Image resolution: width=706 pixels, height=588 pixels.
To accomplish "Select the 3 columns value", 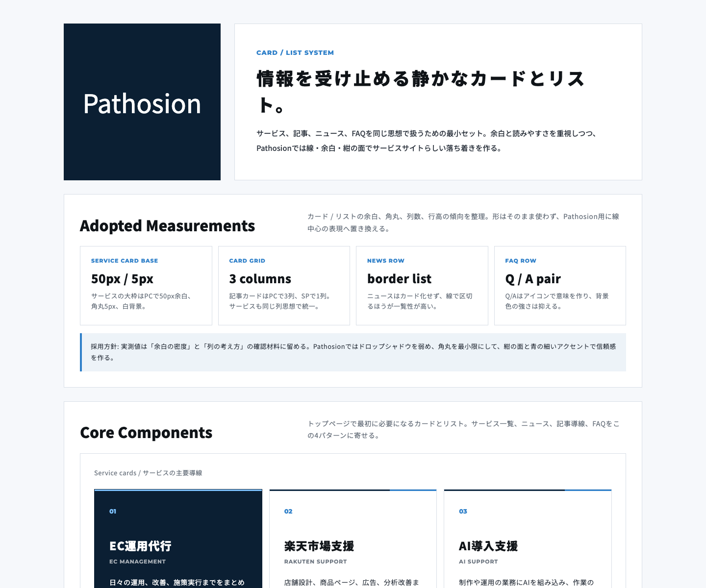I will tap(260, 279).
